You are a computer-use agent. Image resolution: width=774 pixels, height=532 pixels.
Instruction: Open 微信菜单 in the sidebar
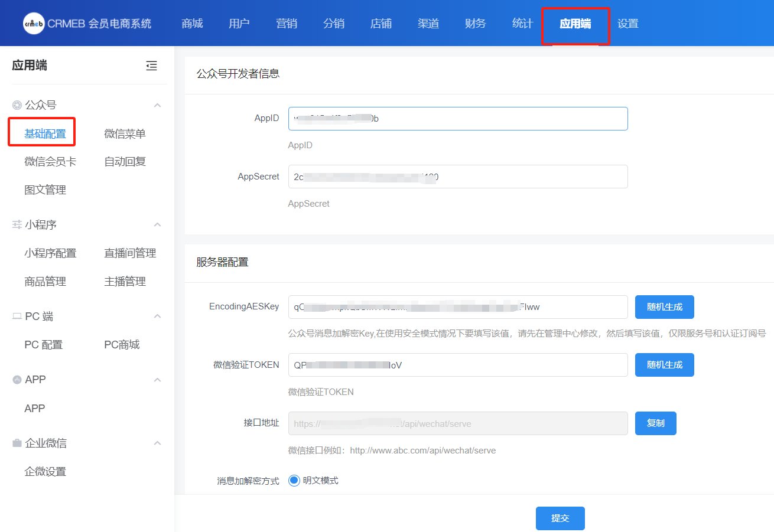pyautogui.click(x=125, y=134)
